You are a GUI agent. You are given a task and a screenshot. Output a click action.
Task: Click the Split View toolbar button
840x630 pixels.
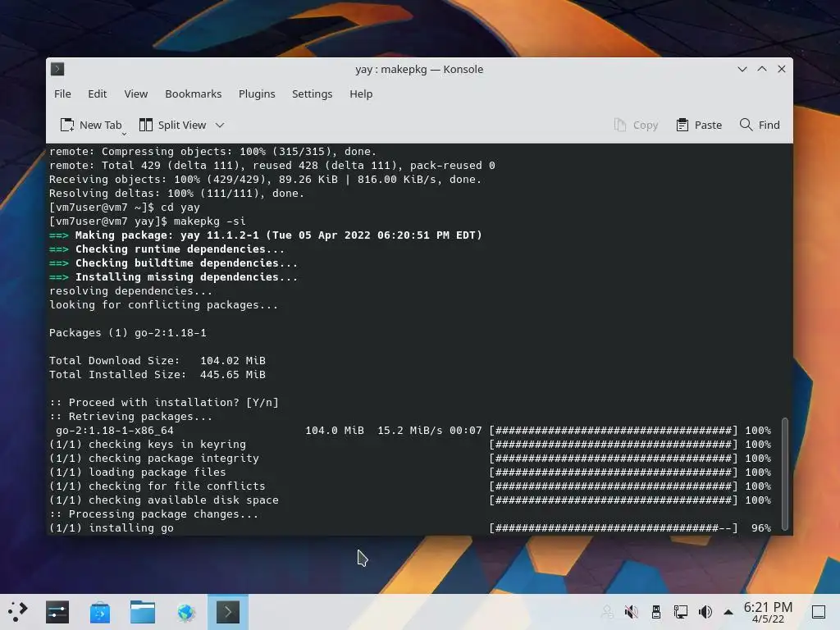point(172,125)
